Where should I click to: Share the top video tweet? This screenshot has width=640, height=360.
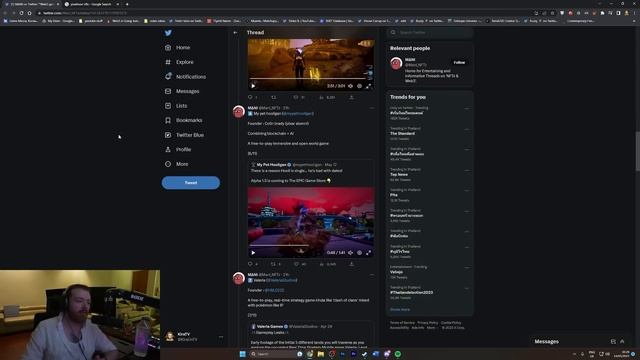point(351,97)
